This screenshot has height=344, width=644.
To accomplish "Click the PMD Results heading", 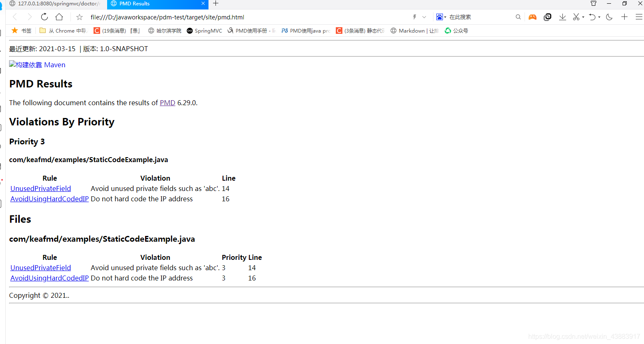I will (41, 84).
